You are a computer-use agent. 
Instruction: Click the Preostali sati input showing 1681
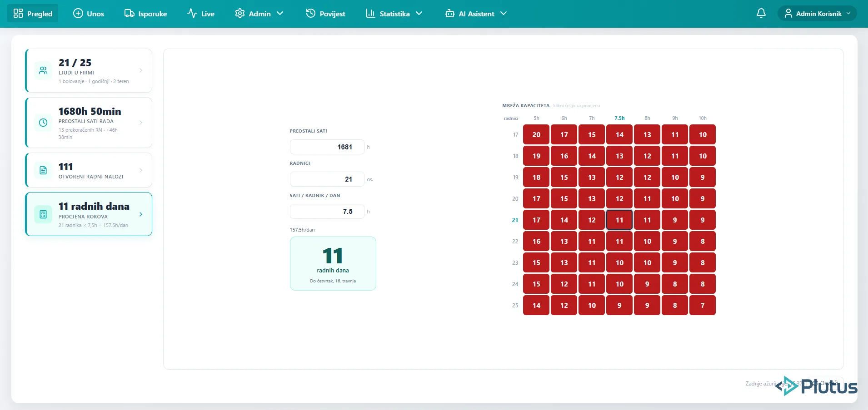point(327,147)
